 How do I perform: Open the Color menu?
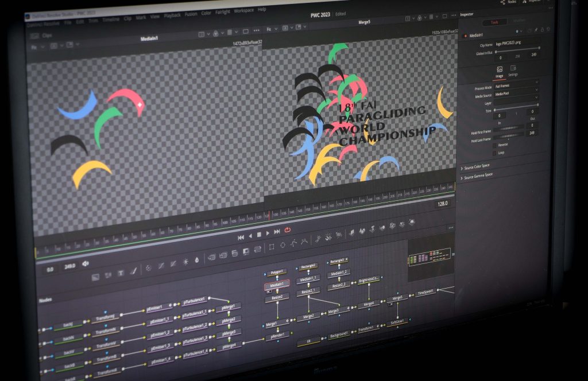pyautogui.click(x=206, y=13)
